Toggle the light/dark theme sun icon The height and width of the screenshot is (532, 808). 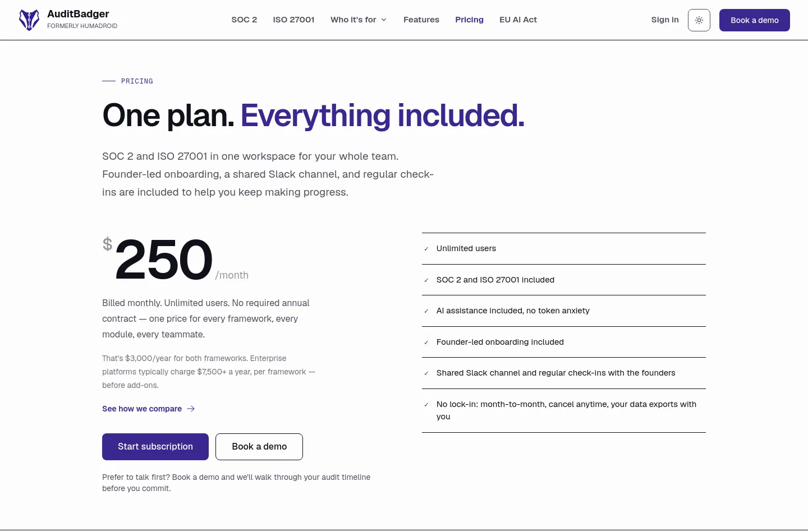pos(699,20)
